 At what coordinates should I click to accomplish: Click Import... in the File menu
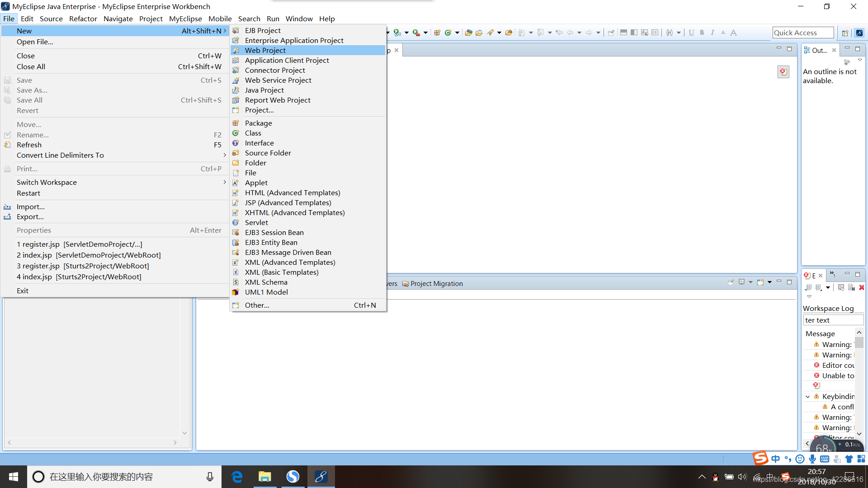(x=115, y=206)
